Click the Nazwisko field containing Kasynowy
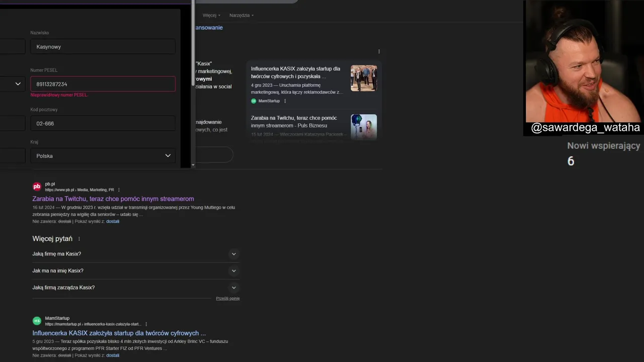Viewport: 644px width, 362px height. [x=103, y=47]
